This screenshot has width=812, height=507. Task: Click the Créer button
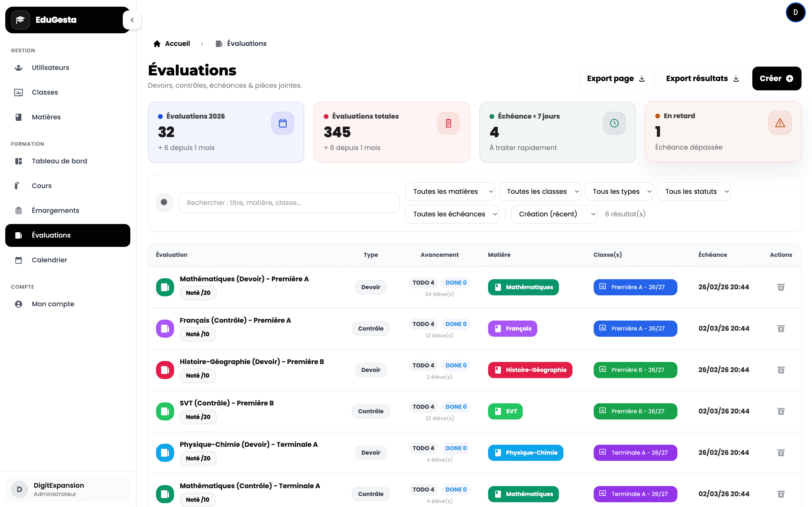click(776, 78)
